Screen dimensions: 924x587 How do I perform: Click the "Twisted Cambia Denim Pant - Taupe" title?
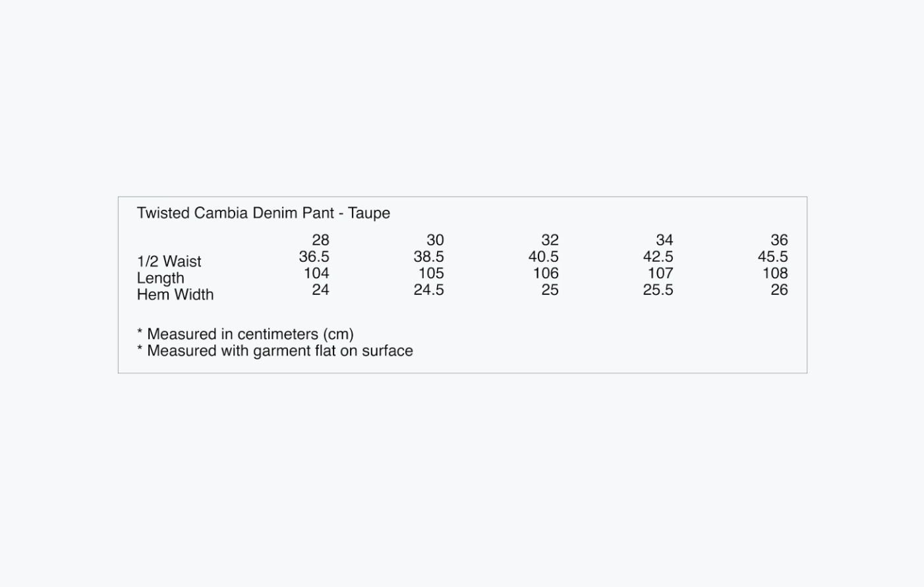[x=263, y=213]
